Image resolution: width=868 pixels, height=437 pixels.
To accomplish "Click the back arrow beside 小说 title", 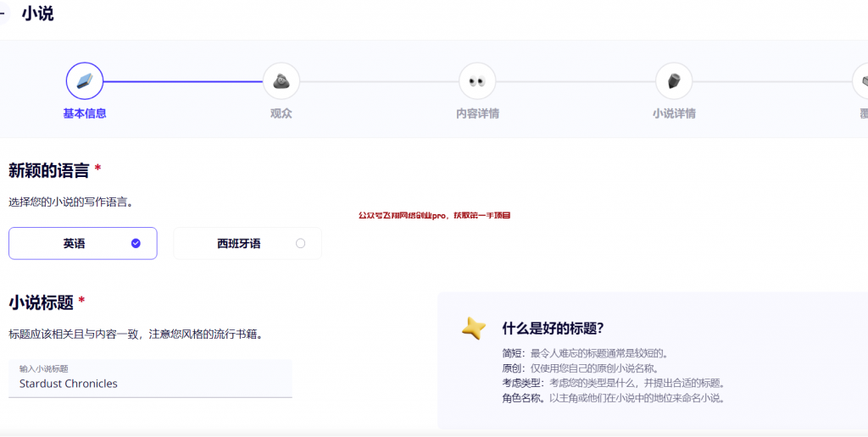I will click(3, 14).
